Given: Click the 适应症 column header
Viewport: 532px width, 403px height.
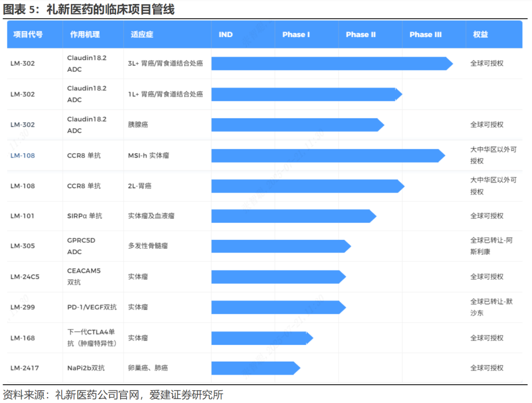Looking at the screenshot, I should point(142,34).
